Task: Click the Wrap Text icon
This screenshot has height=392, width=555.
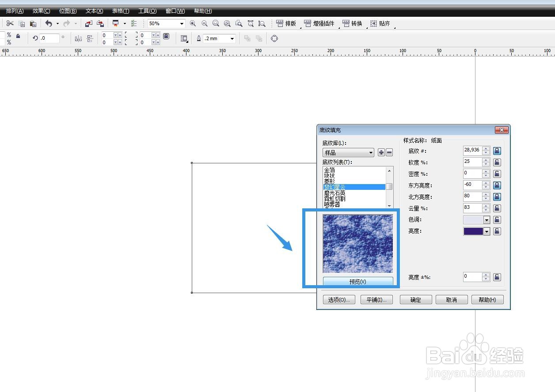Action: 184,38
